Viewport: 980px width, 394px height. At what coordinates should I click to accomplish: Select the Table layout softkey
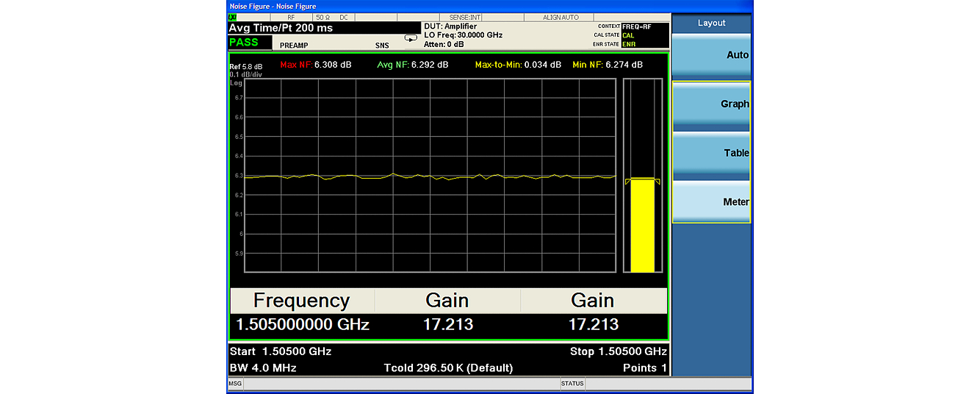[711, 153]
